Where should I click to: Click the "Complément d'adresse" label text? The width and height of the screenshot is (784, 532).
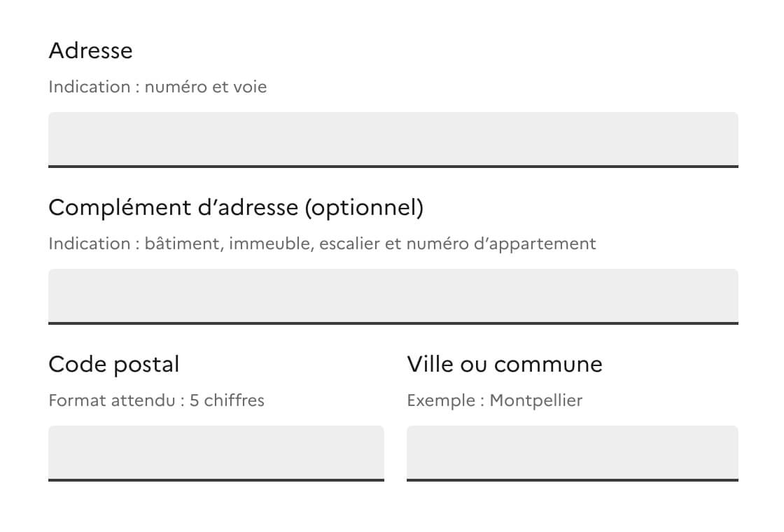point(175,207)
